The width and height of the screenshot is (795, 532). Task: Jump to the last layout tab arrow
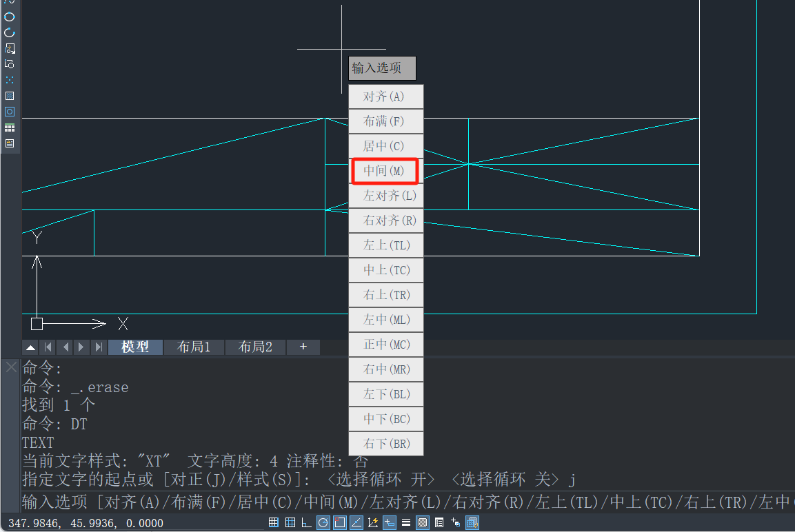tap(98, 347)
